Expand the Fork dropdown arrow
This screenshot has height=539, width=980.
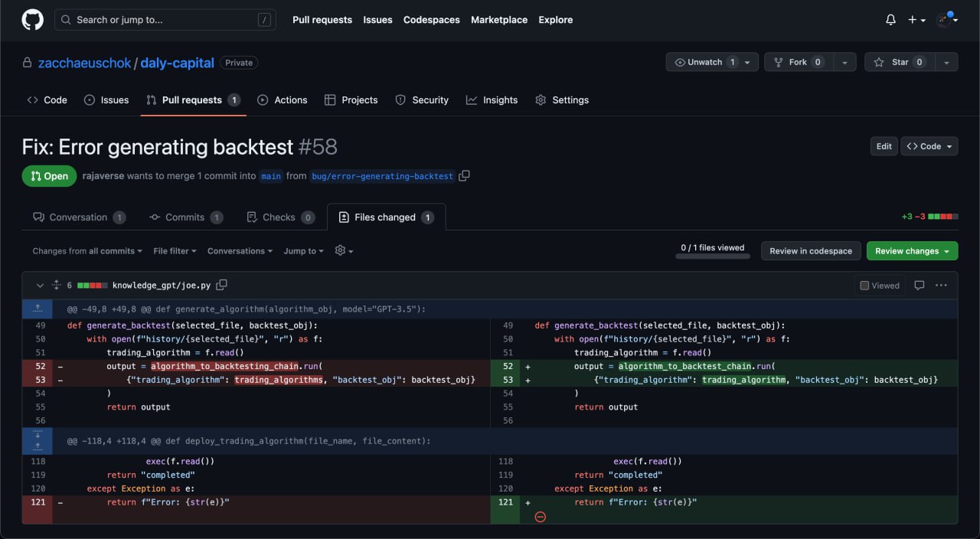point(844,62)
